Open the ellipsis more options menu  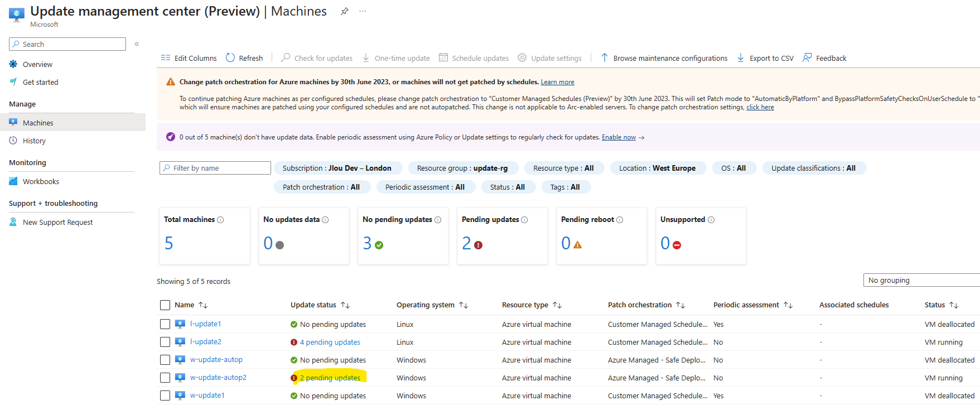pyautogui.click(x=363, y=11)
